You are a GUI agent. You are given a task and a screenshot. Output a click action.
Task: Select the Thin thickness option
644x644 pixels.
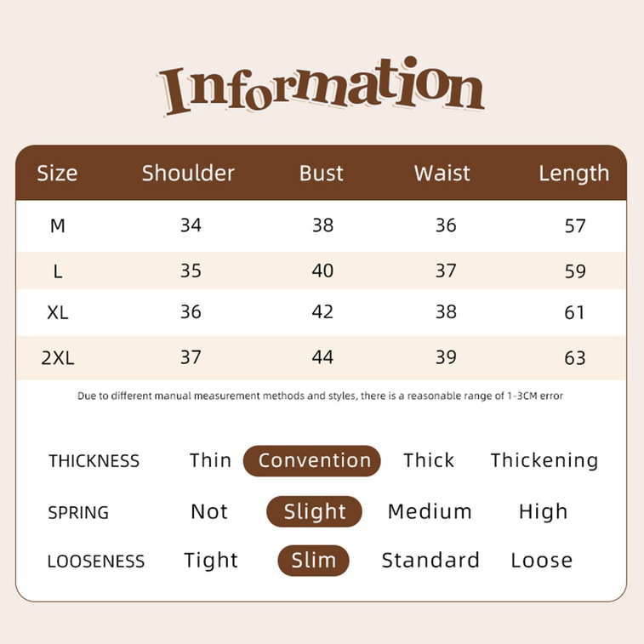pyautogui.click(x=210, y=460)
